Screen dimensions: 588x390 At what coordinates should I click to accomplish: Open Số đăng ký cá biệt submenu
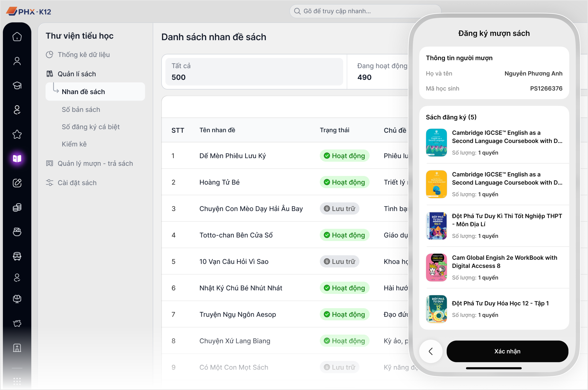(x=90, y=127)
